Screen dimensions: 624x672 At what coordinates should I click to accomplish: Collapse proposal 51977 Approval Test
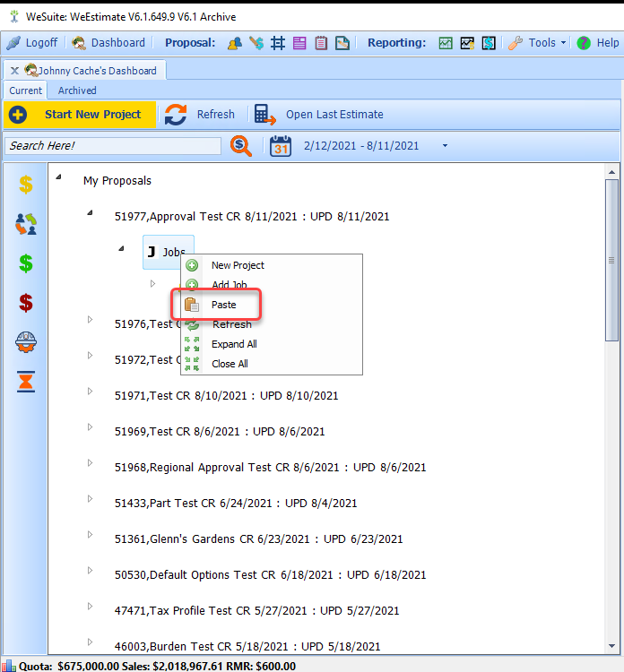point(90,212)
